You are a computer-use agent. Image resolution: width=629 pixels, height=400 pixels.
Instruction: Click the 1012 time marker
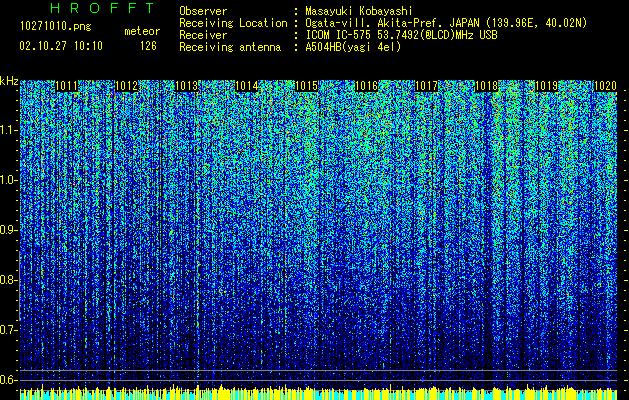point(126,86)
